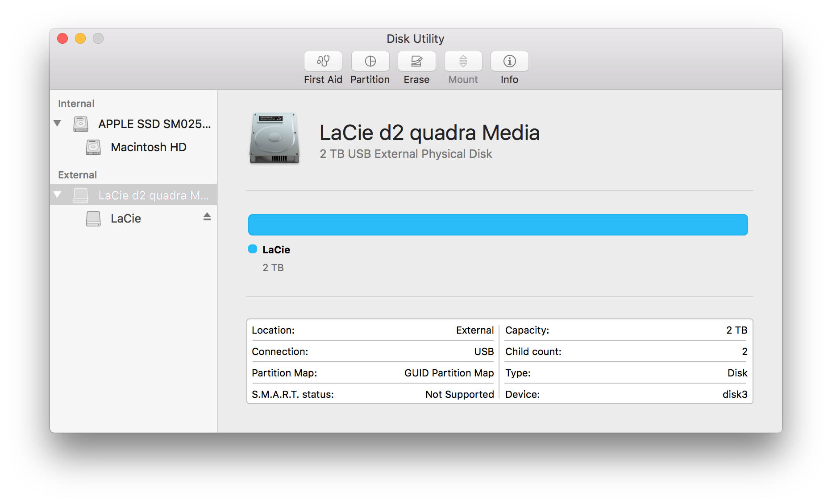Open the Info panel icon
832x504 pixels.
pyautogui.click(x=509, y=61)
